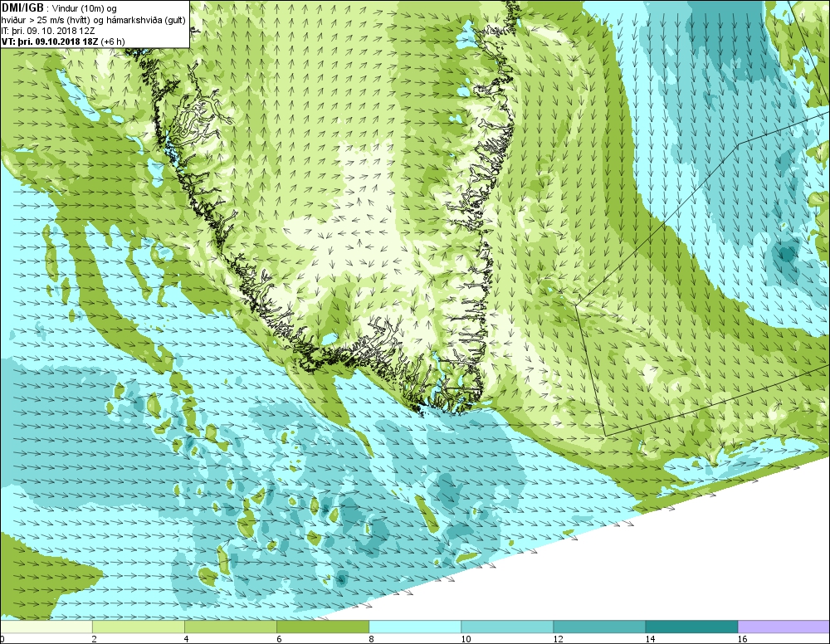Viewport: 830px width, 644px height.
Task: Click the legend scale number 4
Action: [187, 639]
